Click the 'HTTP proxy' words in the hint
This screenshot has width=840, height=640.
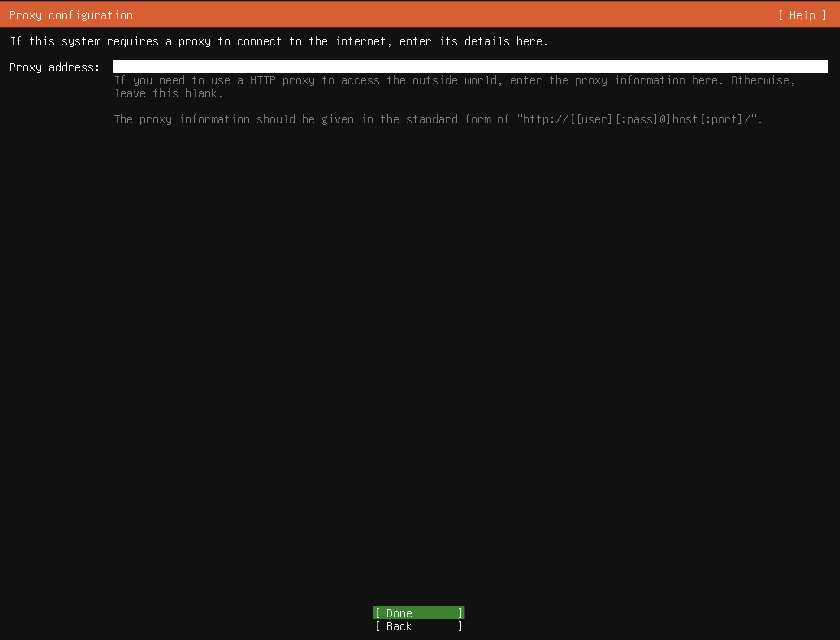[x=282, y=81]
